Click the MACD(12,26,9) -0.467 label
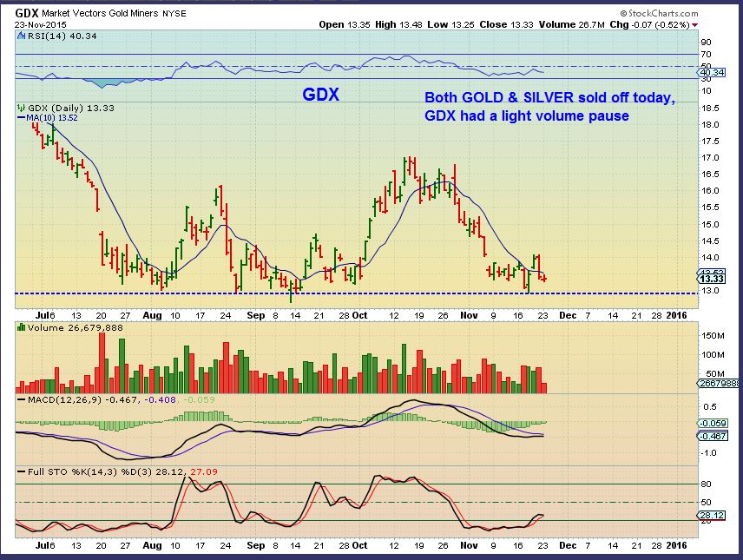Screen dimensions: 743x560 tap(83, 399)
